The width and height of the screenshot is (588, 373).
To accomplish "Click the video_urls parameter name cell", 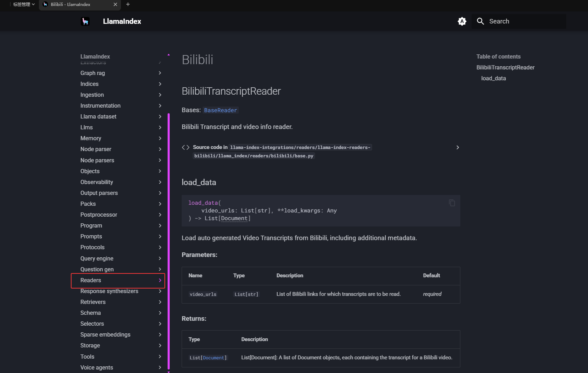I will point(203,294).
